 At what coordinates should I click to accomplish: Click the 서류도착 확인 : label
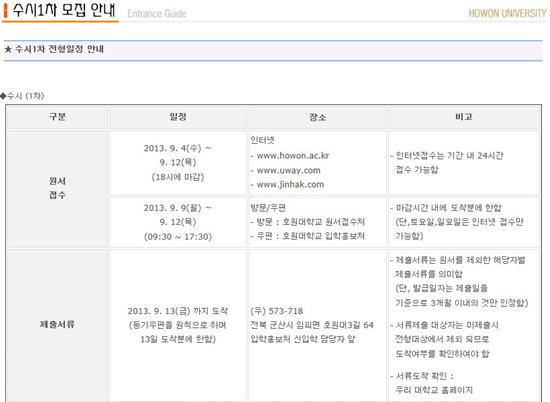tap(425, 376)
